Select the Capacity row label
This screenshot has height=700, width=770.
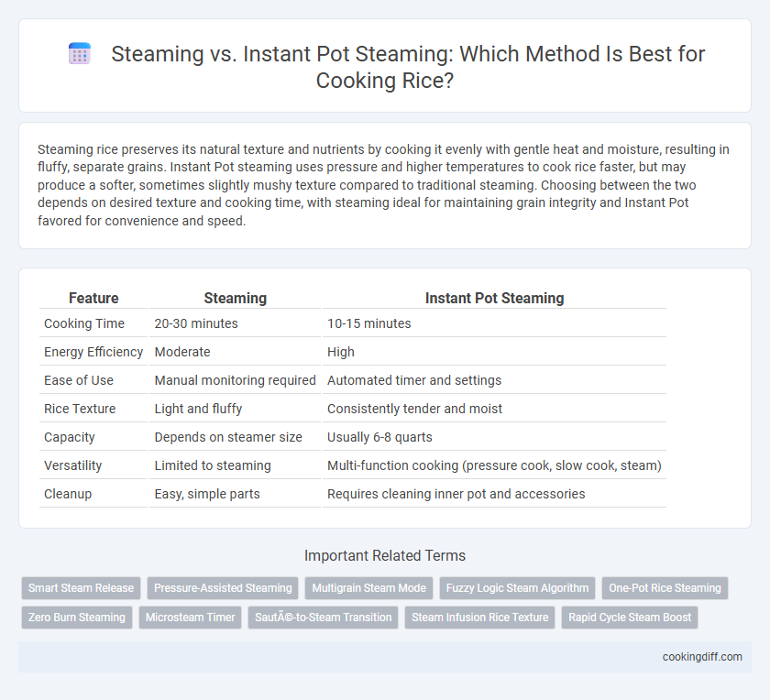pos(70,437)
